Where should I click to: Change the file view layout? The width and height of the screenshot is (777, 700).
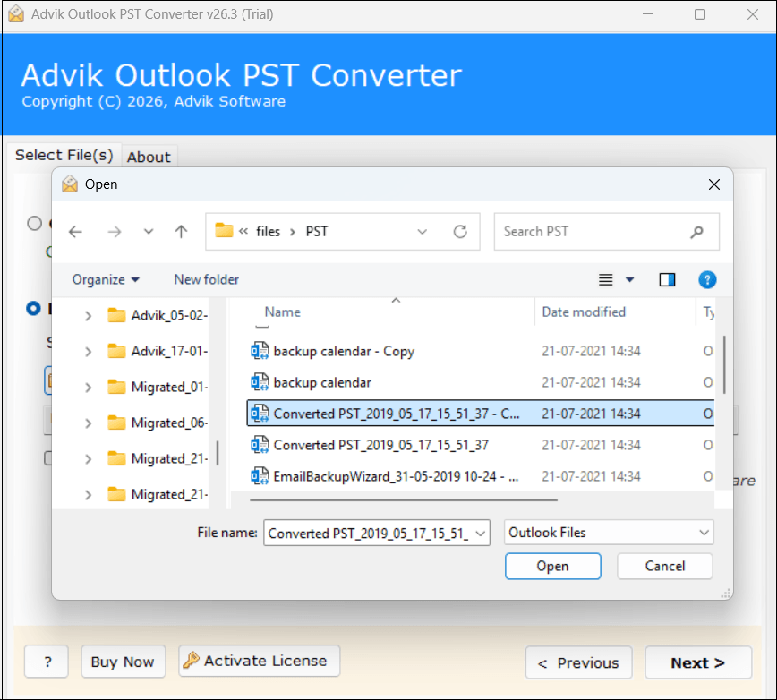[605, 280]
